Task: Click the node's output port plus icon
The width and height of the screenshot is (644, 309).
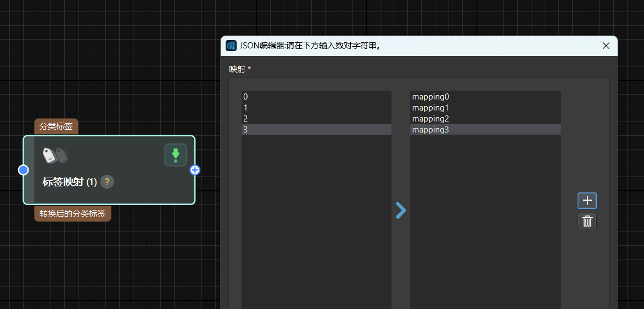Action: click(x=195, y=170)
